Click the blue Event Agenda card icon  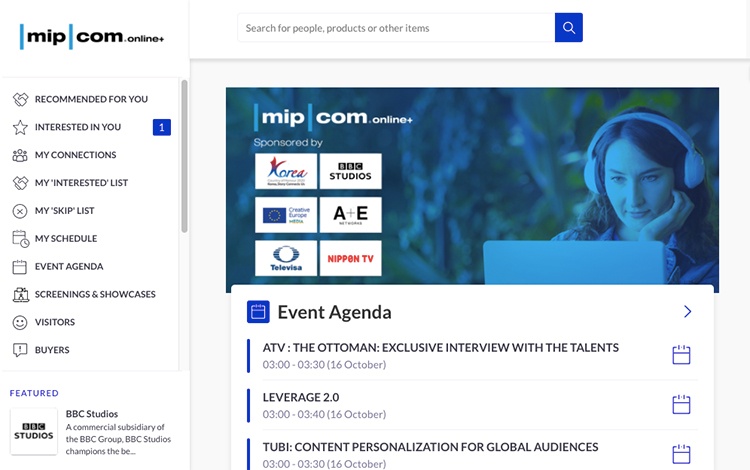click(x=258, y=312)
